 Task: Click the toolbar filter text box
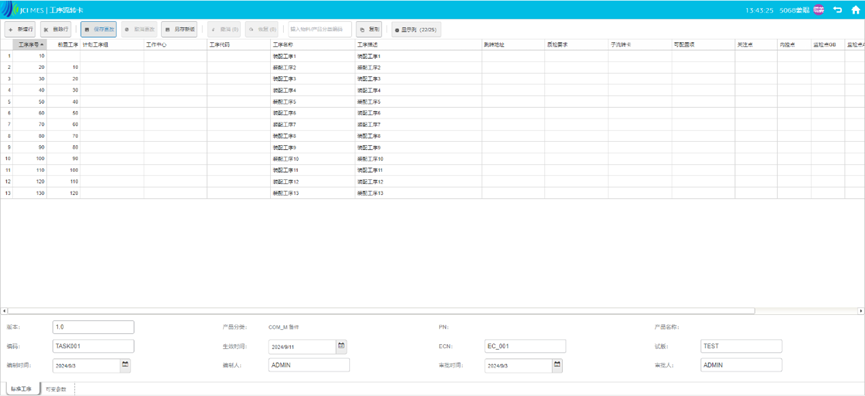[x=320, y=29]
